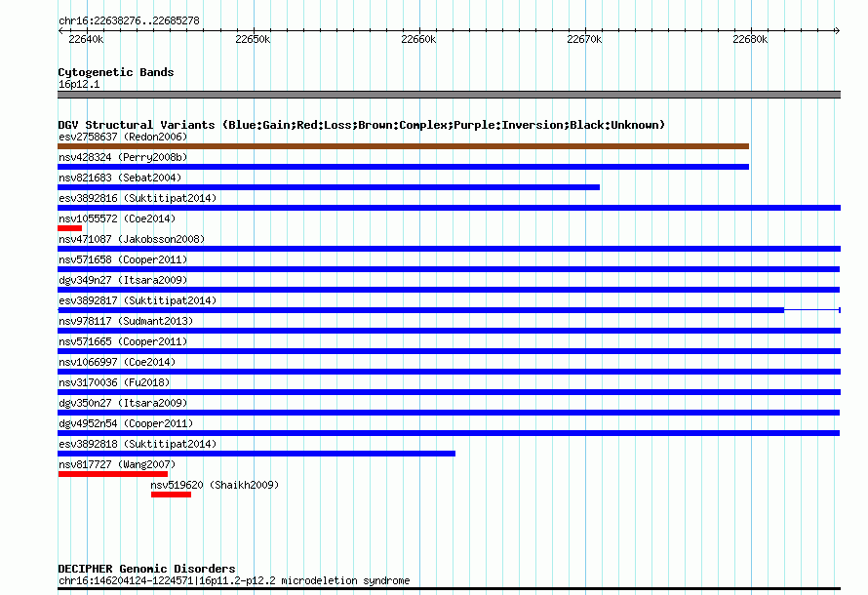This screenshot has width=868, height=595.
Task: Click the nsv471087 blue gain bar
Action: pyautogui.click(x=449, y=249)
